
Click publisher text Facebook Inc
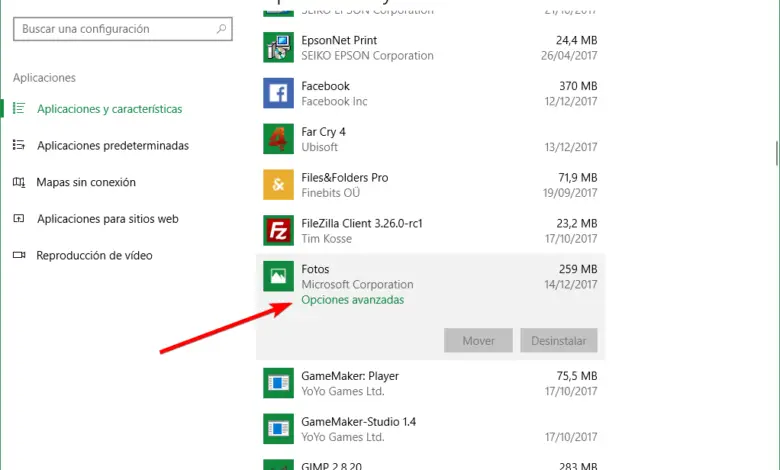coord(334,101)
